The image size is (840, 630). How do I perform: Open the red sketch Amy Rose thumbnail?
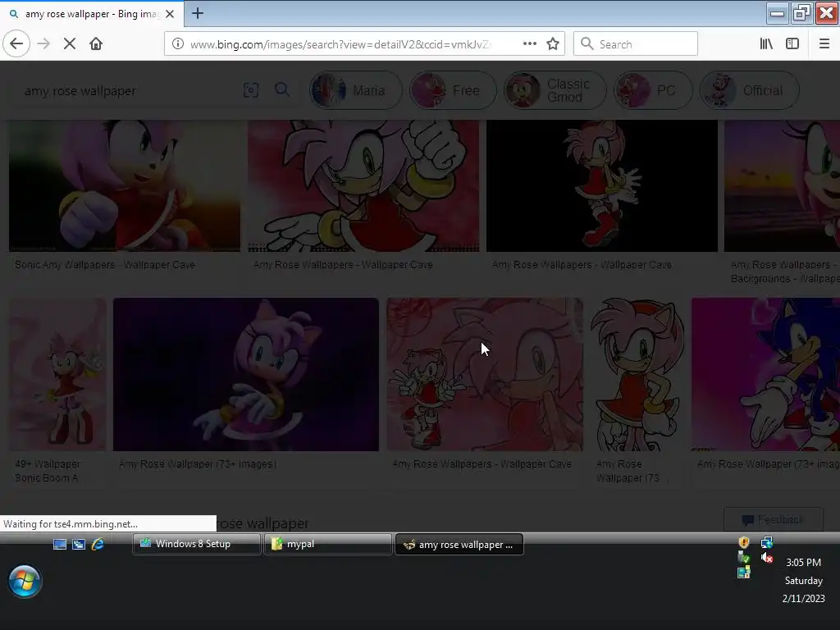(485, 374)
